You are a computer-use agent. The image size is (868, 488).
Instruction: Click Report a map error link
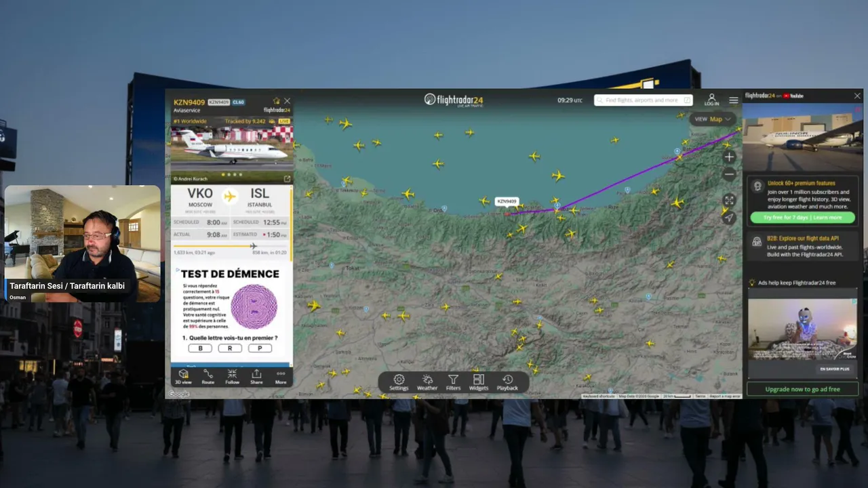[x=725, y=396]
